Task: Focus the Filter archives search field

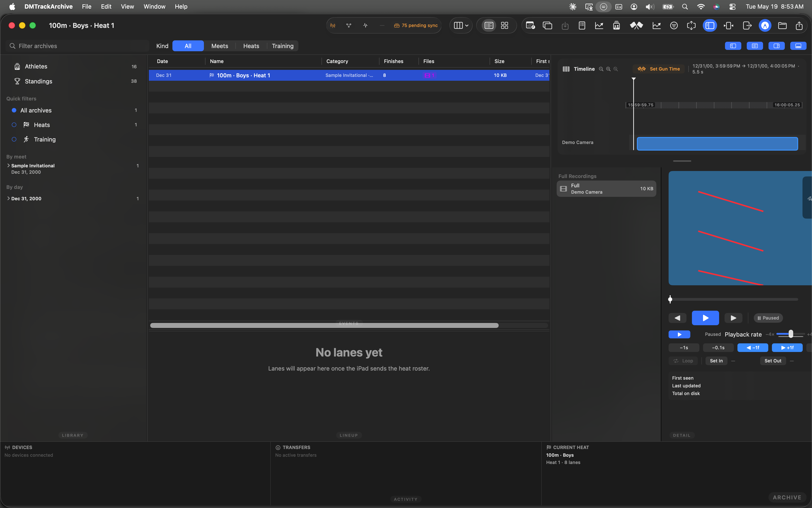Action: pyautogui.click(x=77, y=46)
